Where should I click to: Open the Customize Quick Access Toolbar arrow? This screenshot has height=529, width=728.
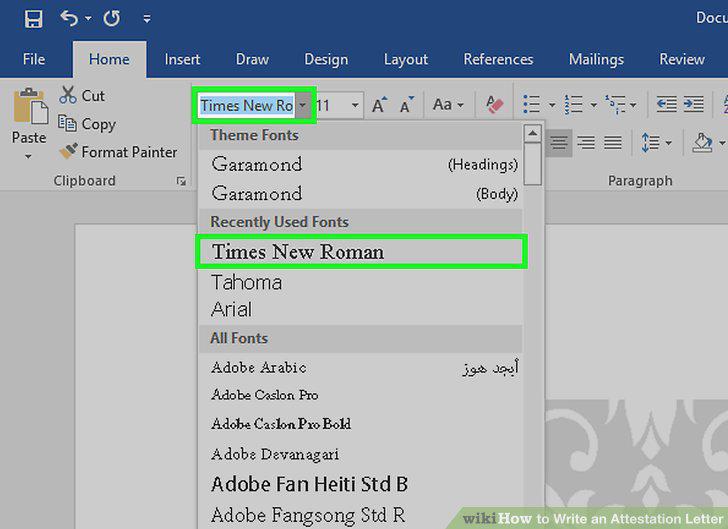coord(147,19)
